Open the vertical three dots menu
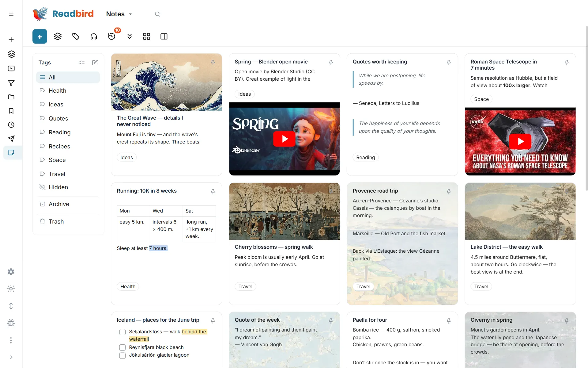 (x=11, y=340)
